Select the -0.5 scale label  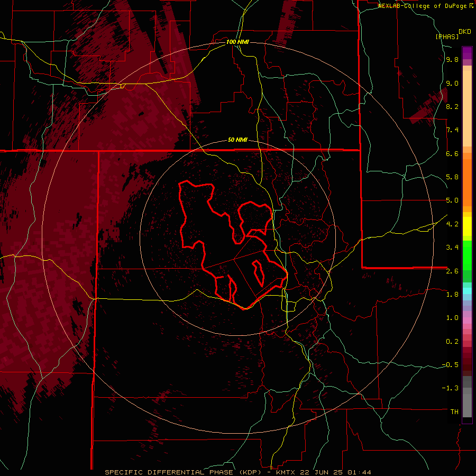450,365
